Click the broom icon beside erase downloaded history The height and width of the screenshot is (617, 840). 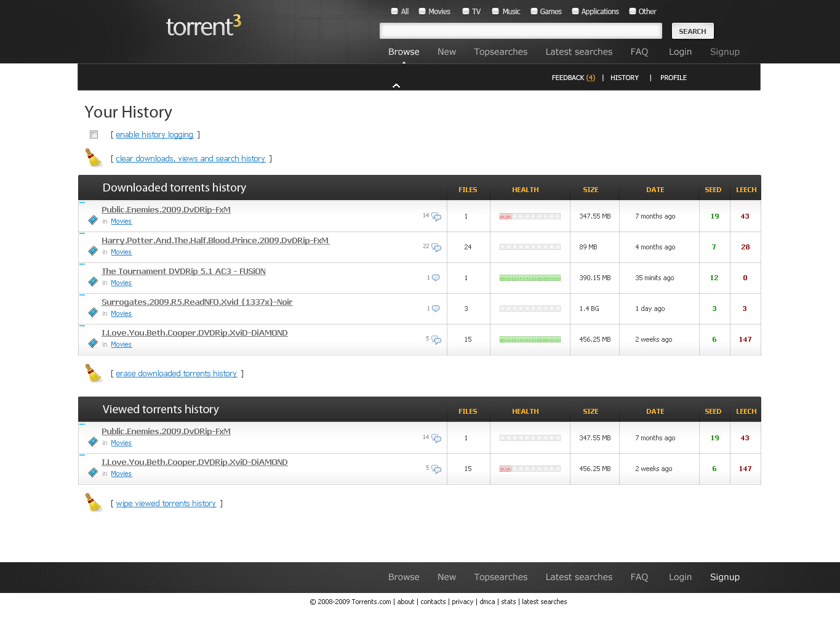pos(94,373)
